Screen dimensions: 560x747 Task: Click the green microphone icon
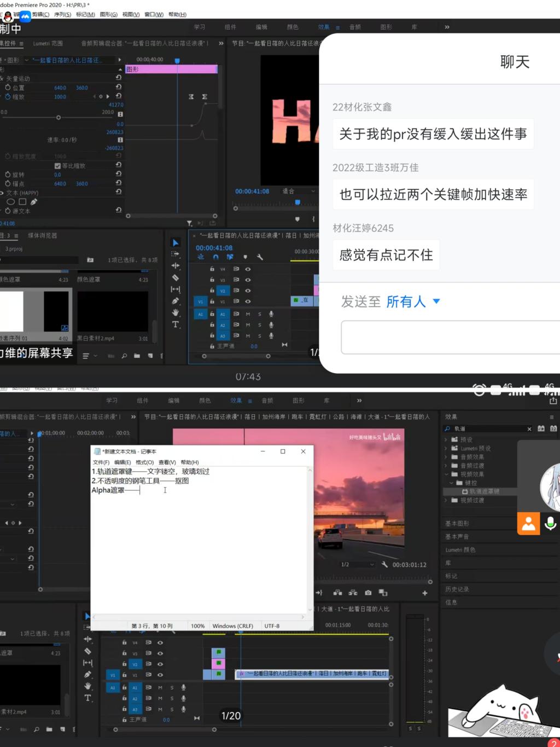point(551,523)
